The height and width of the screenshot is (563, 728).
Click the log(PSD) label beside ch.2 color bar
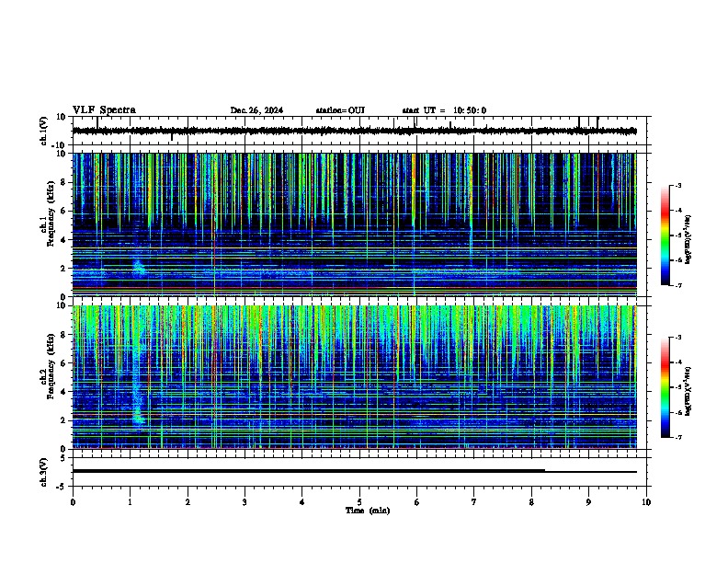tap(688, 391)
